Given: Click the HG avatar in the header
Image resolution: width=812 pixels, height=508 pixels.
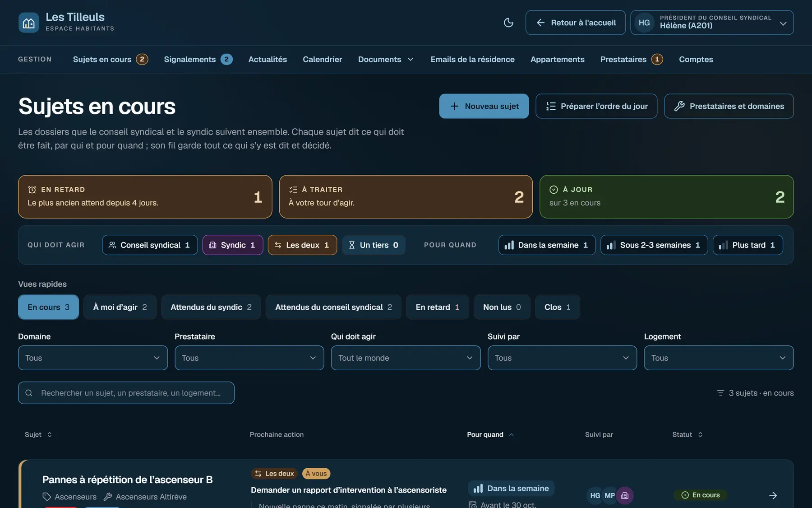Looking at the screenshot, I should (644, 23).
